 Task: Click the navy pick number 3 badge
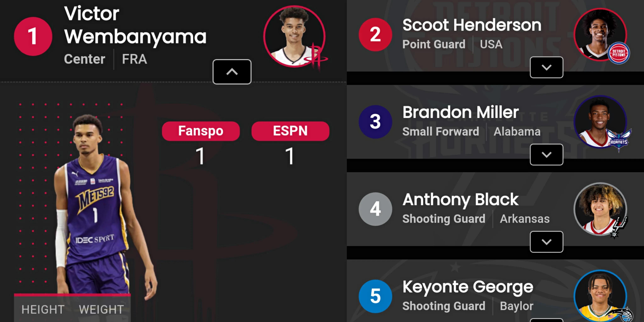pyautogui.click(x=375, y=122)
